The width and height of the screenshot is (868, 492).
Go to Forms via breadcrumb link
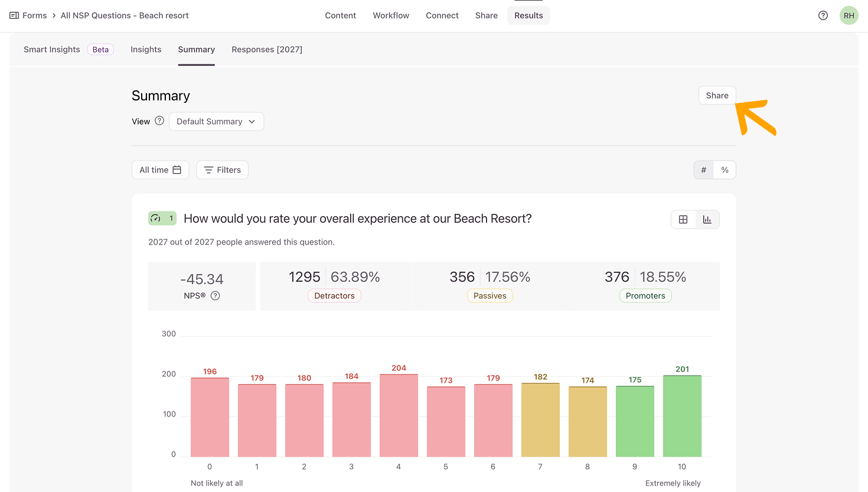[x=34, y=15]
